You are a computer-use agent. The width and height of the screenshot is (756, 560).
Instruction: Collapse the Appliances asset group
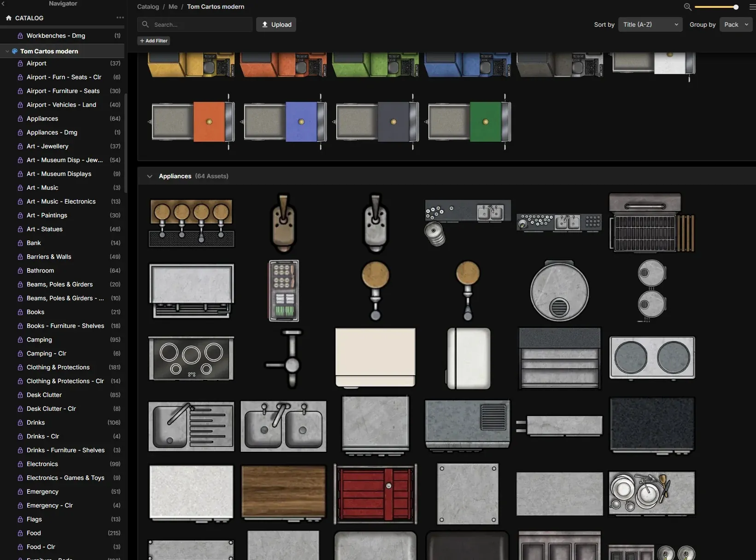tap(150, 176)
